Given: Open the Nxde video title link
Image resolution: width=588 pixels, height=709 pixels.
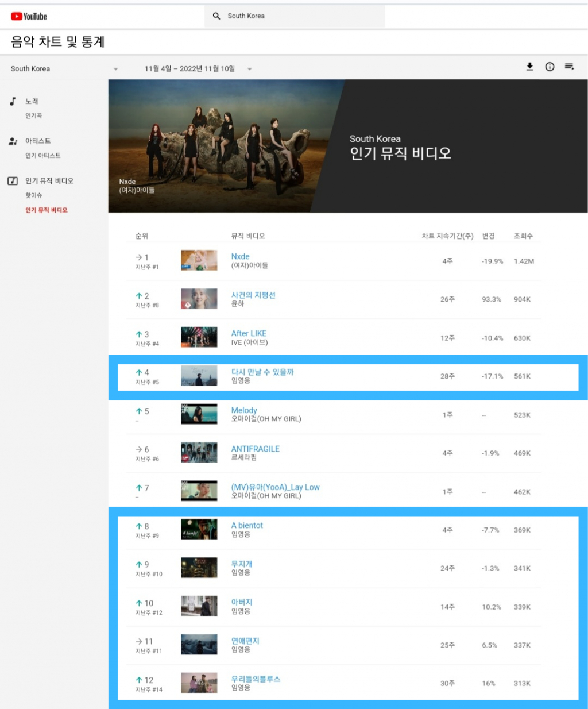Looking at the screenshot, I should pos(240,256).
